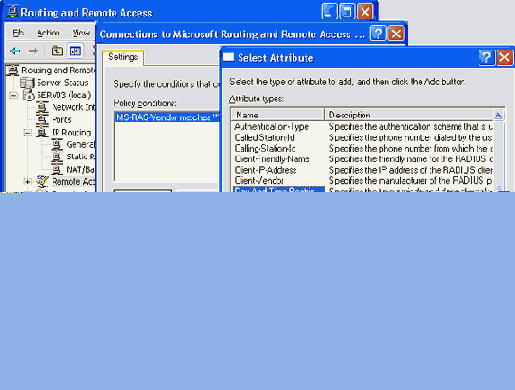
Task: Select the Authentication-Type attribute
Action: pos(272,127)
